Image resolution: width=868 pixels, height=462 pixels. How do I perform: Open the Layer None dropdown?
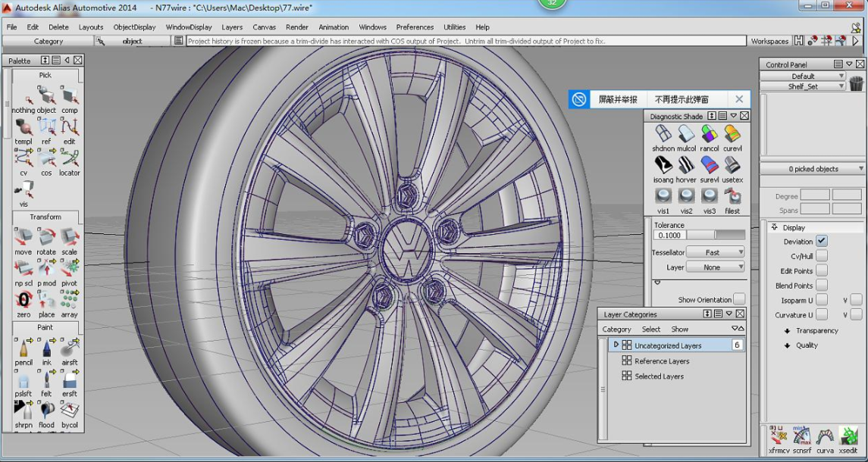click(716, 267)
